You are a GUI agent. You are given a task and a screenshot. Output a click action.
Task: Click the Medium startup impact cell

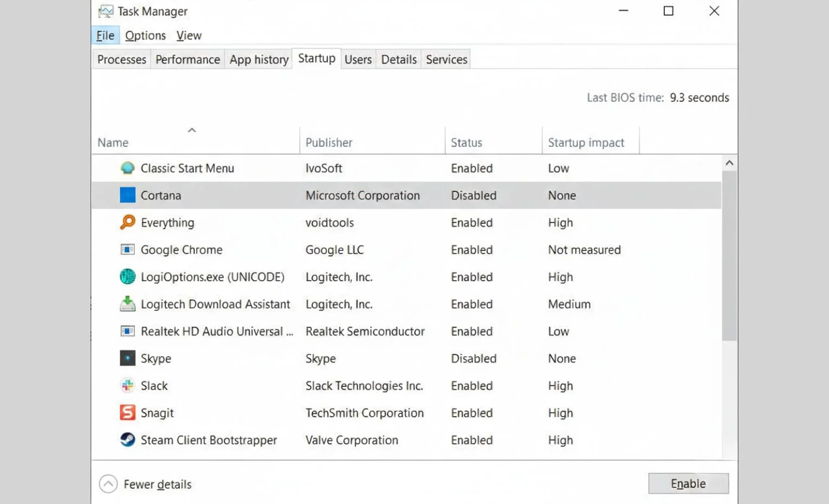pyautogui.click(x=569, y=303)
